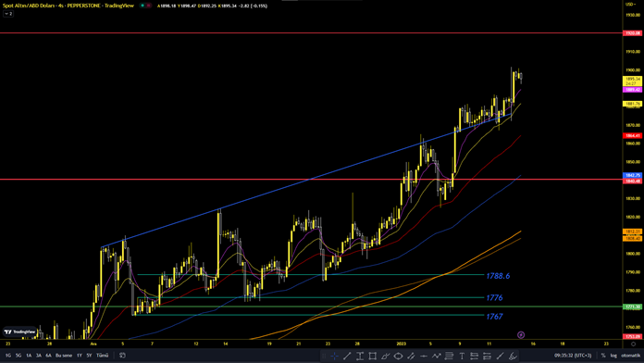Pick the vertical price range measure tool

(x=360, y=356)
